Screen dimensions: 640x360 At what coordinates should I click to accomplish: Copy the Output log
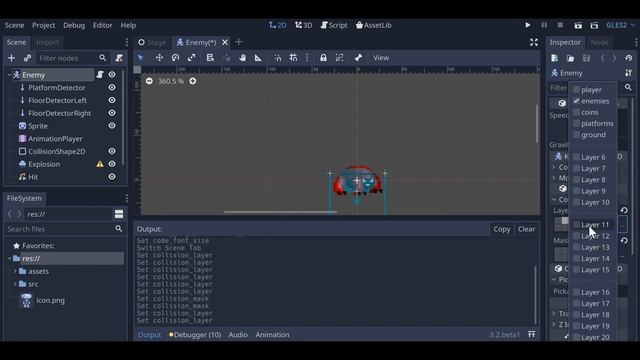pos(502,229)
